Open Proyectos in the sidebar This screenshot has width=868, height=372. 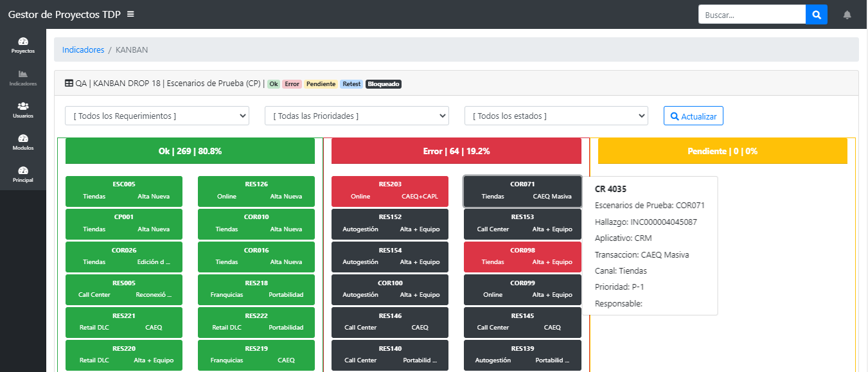(23, 46)
